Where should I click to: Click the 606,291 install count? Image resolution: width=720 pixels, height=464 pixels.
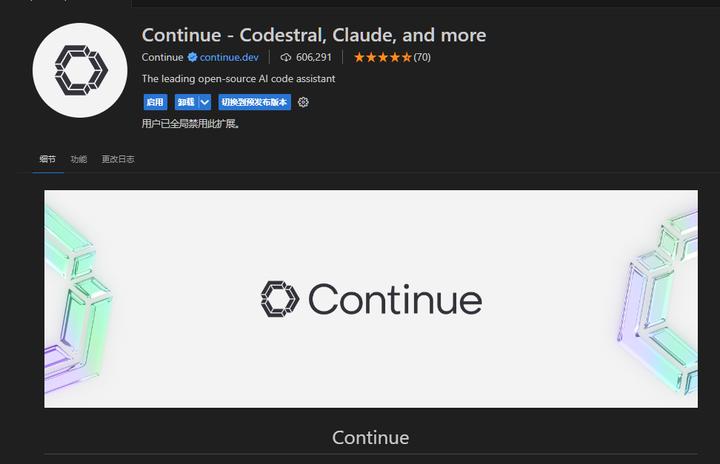tap(313, 57)
